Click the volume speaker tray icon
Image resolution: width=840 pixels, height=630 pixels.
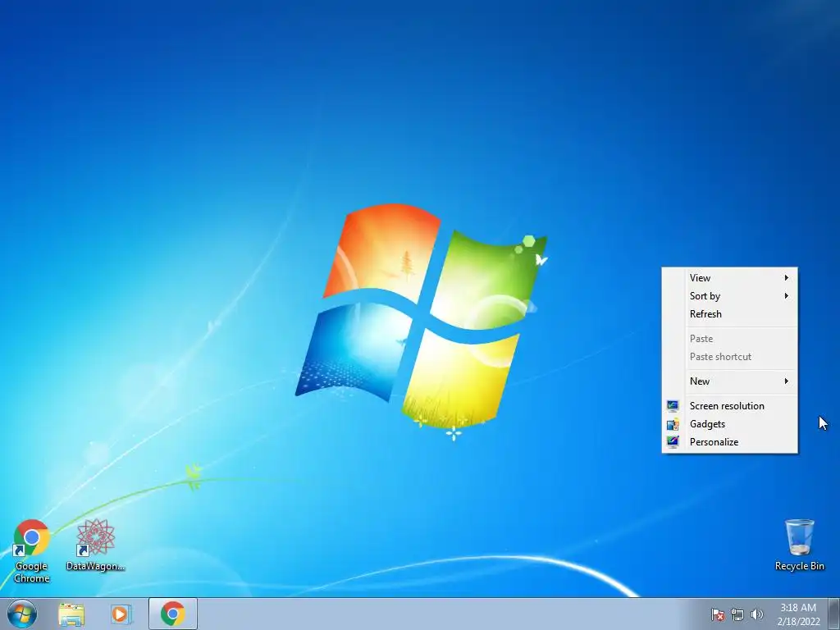(x=756, y=614)
